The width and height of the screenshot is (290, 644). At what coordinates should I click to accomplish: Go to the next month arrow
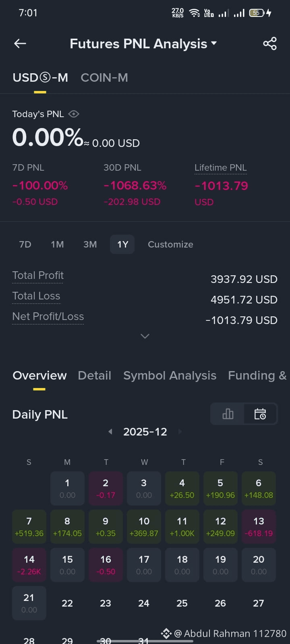pyautogui.click(x=180, y=431)
